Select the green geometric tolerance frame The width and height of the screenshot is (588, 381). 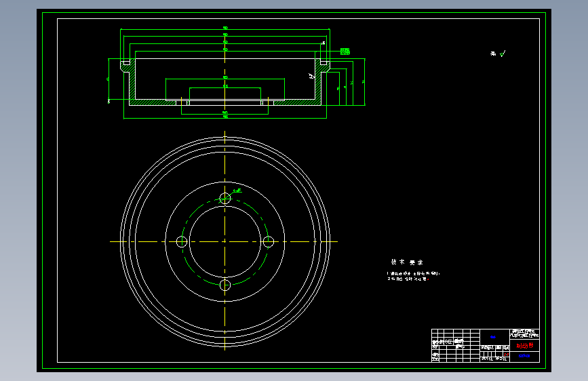point(345,52)
